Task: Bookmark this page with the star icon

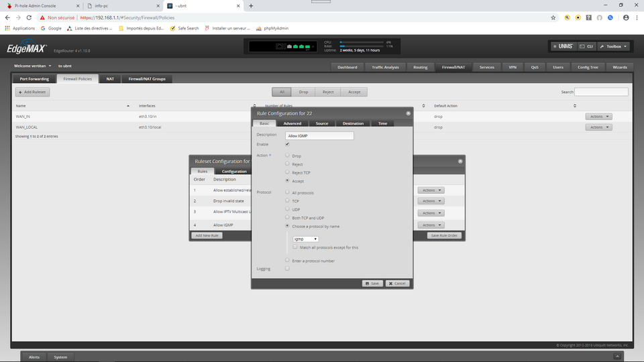Action: 553,17
